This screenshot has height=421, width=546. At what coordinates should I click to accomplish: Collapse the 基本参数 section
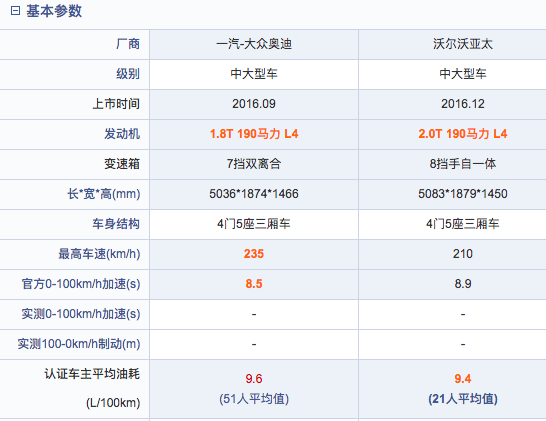(x=15, y=11)
